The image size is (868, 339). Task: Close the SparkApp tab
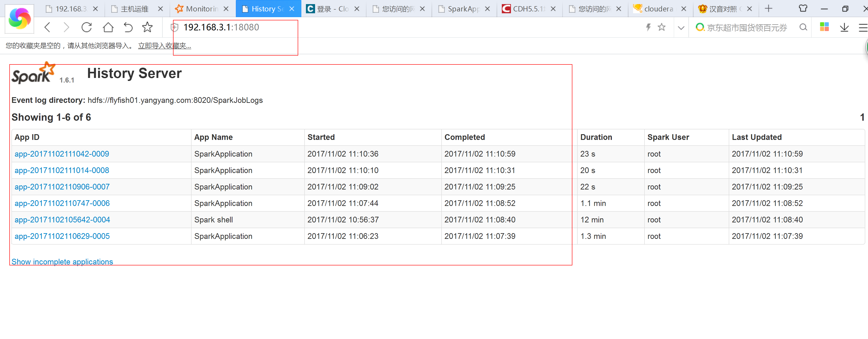[487, 9]
